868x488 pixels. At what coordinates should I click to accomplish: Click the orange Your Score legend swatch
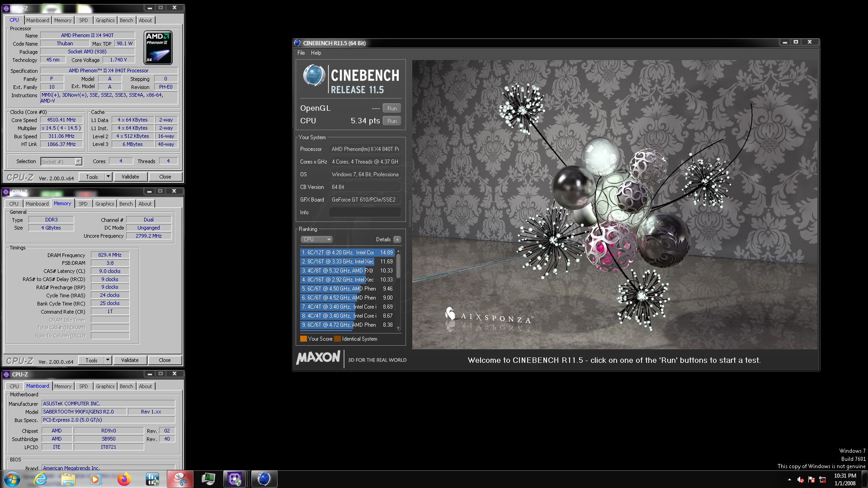point(303,339)
